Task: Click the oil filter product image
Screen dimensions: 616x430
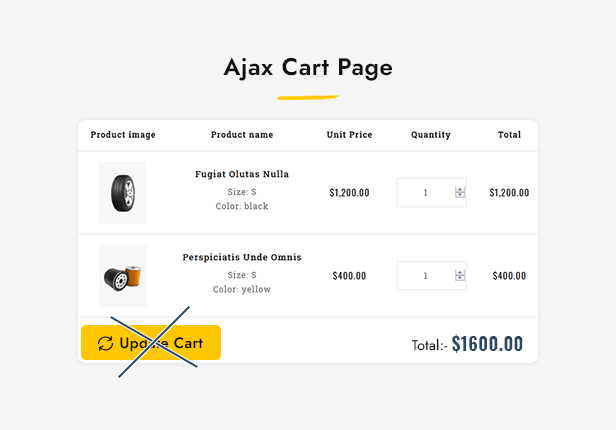Action: tap(123, 276)
